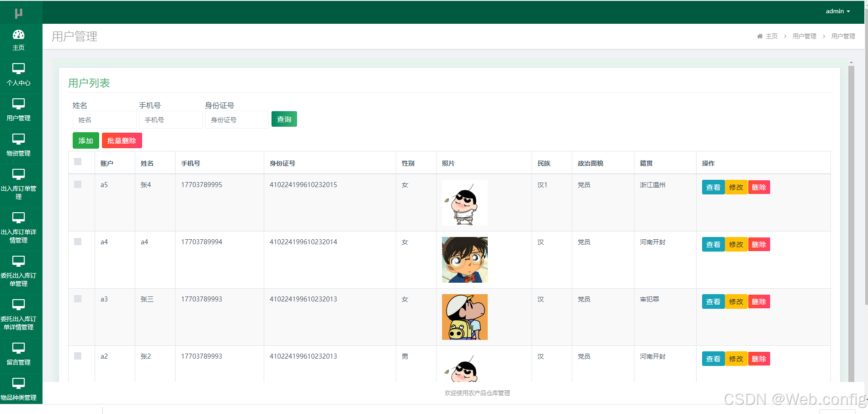This screenshot has width=868, height=414.
Task: Click 删除 for account a5
Action: pyautogui.click(x=759, y=187)
